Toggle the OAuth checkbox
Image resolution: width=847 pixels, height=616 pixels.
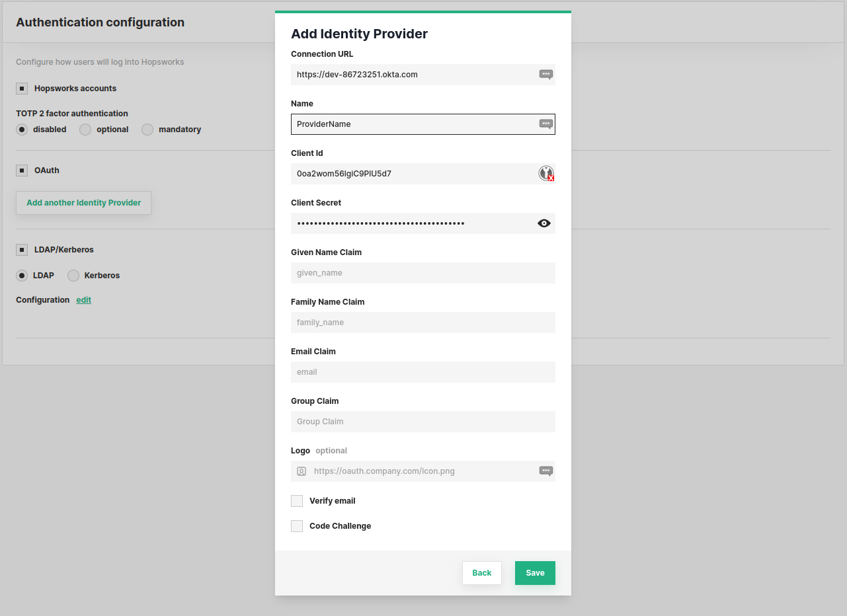click(x=21, y=170)
